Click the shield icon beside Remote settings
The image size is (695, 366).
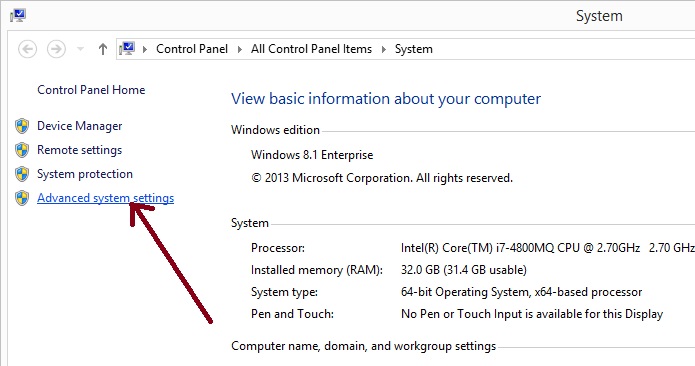[22, 150]
